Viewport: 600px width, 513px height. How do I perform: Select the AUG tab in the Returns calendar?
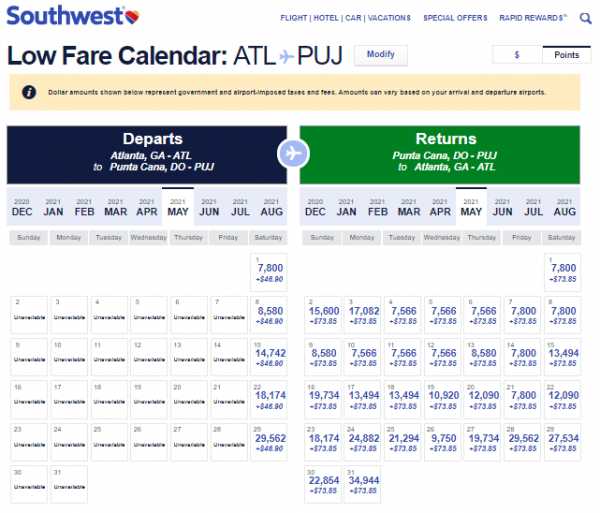pyautogui.click(x=564, y=207)
